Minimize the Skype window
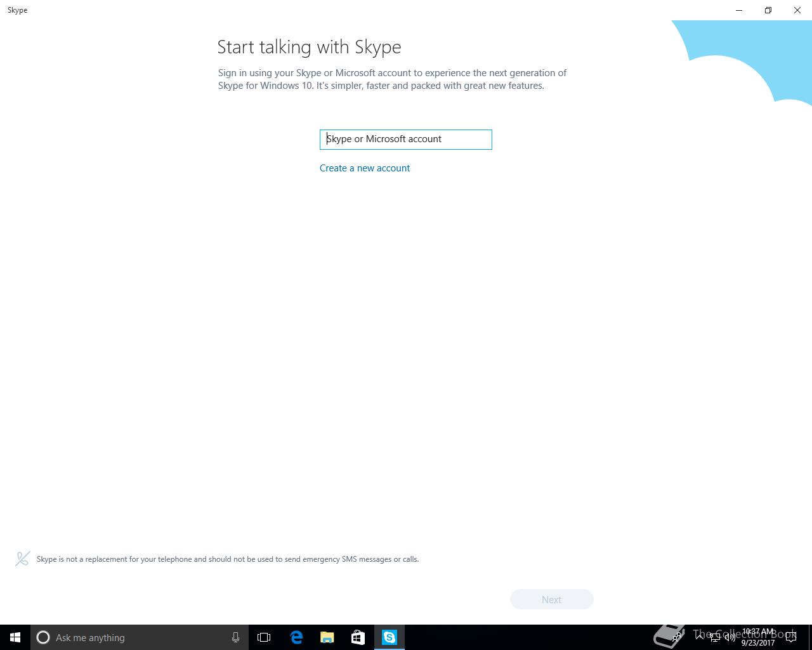Screen dimensions: 812x650 [739, 10]
